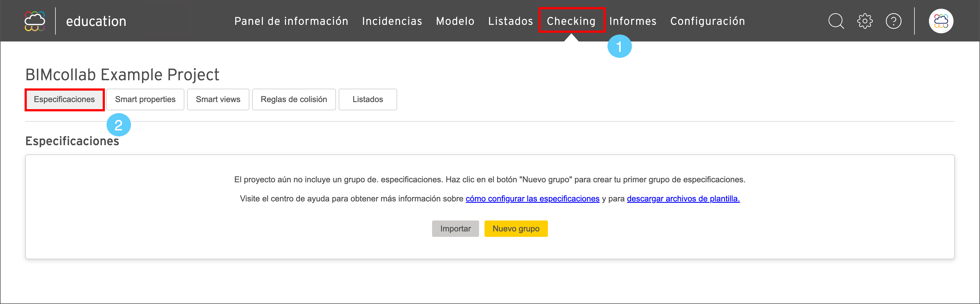
Task: Click the BIMcollab Example Project title
Action: (122, 74)
